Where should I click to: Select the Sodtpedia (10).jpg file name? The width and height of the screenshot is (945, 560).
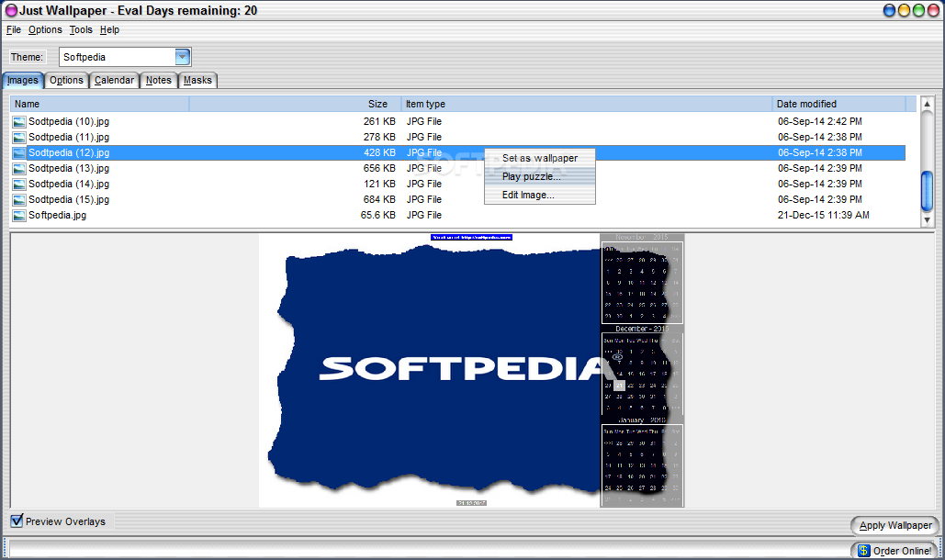pos(69,121)
